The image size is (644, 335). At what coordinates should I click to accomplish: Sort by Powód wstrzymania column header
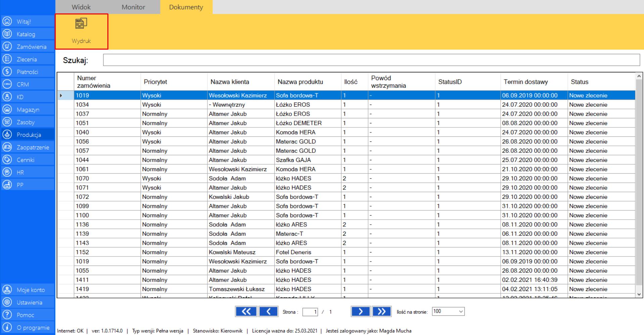(x=401, y=81)
